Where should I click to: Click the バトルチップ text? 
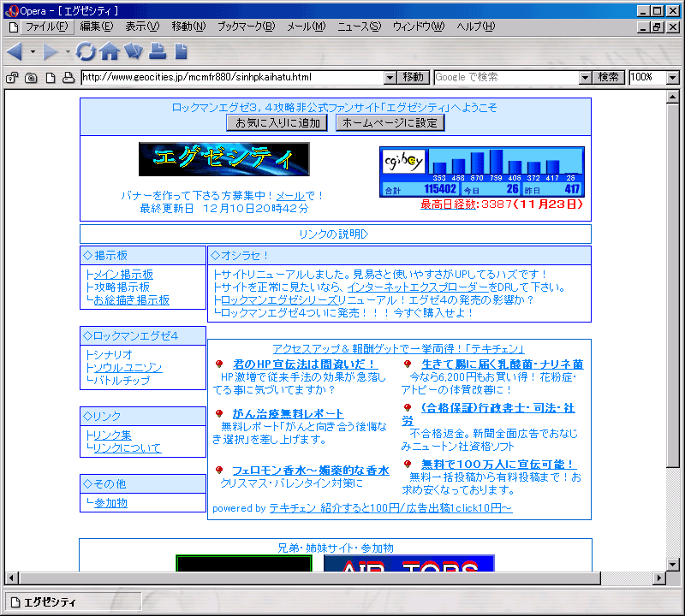pyautogui.click(x=122, y=380)
